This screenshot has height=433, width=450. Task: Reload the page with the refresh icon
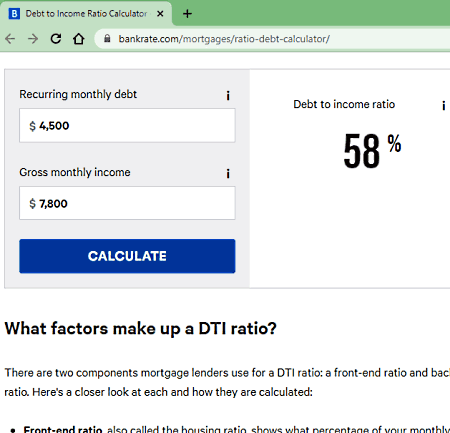click(56, 39)
